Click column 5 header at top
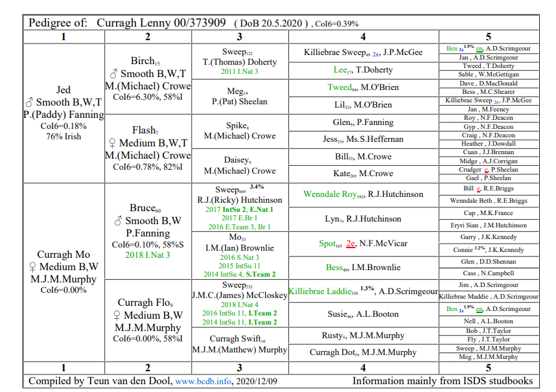The image size is (556, 392). tap(489, 37)
